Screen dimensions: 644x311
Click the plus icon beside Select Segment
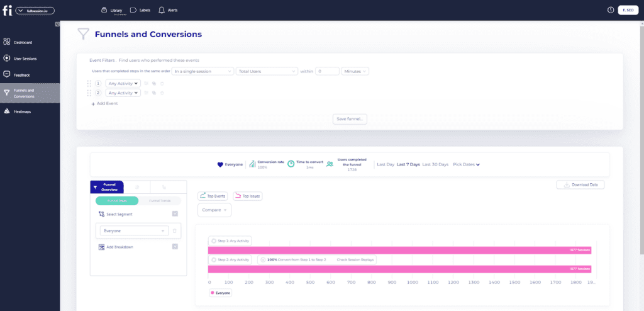175,215
